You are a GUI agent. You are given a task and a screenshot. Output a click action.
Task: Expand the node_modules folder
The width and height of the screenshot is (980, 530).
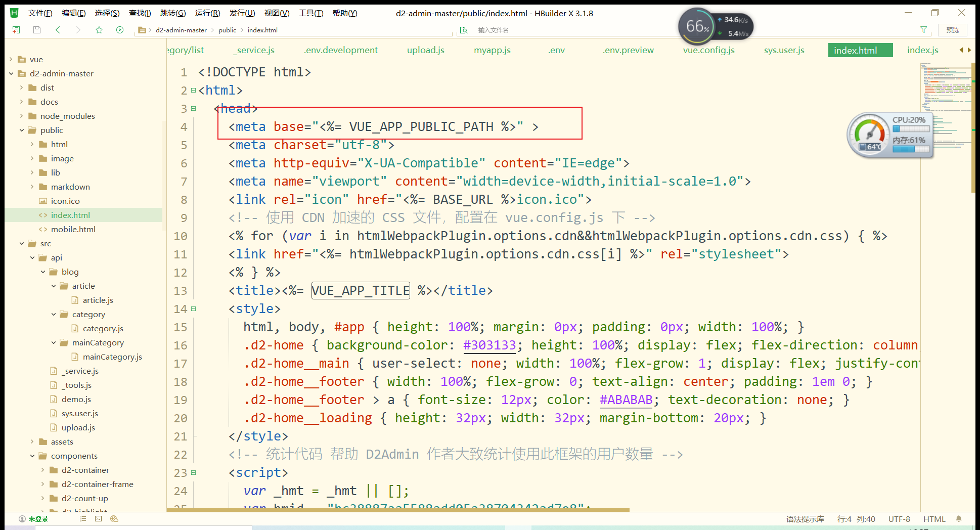[22, 116]
